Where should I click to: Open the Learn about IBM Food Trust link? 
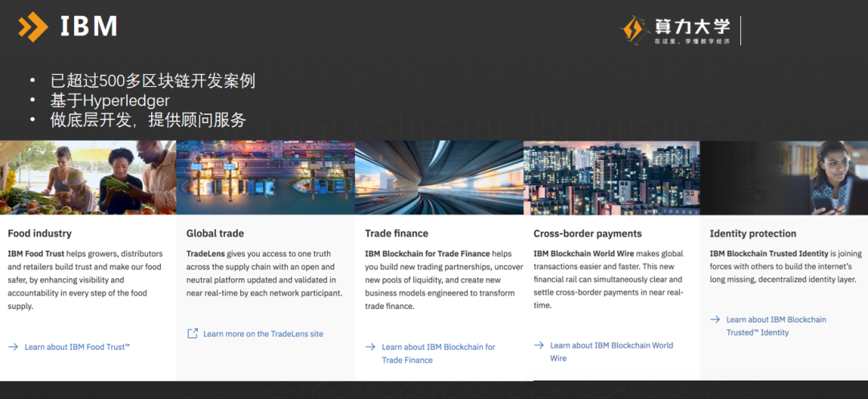click(77, 347)
